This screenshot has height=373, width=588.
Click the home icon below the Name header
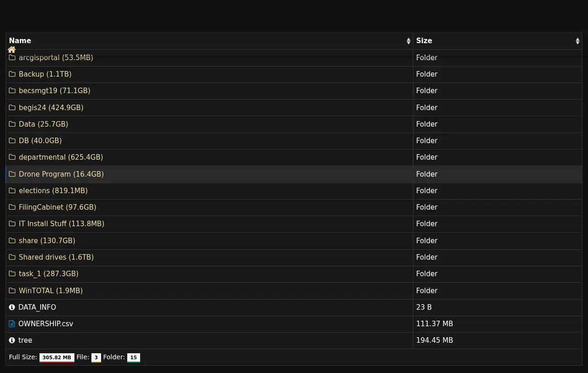pos(12,50)
